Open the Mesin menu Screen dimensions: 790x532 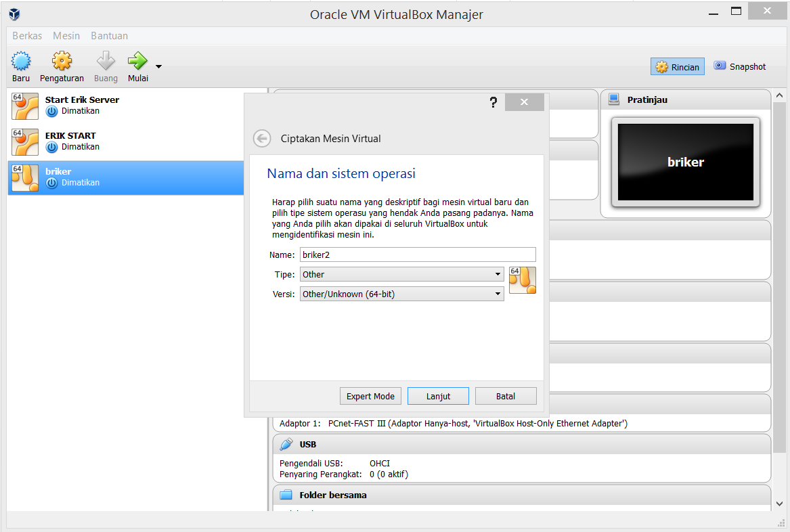click(66, 36)
